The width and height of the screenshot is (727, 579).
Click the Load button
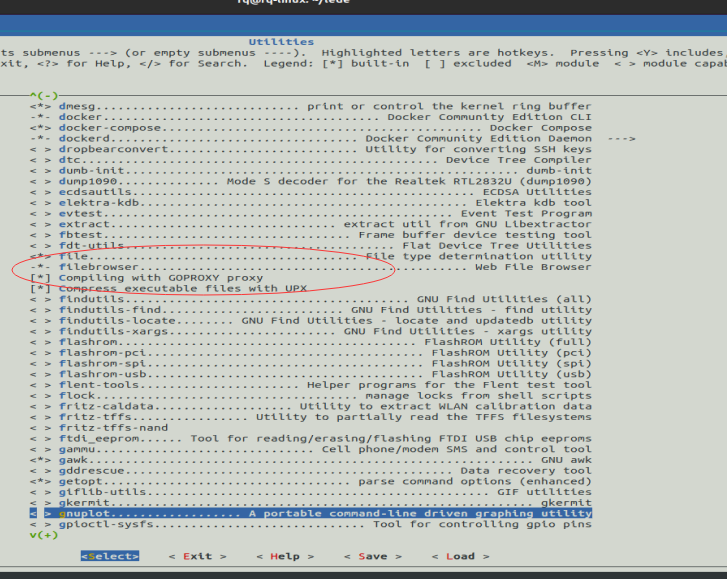pos(460,556)
